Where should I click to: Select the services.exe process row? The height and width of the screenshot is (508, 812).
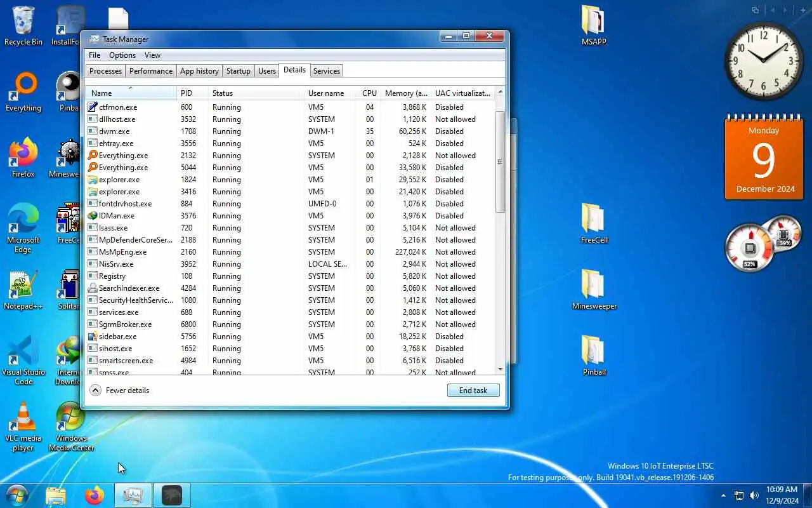(x=290, y=312)
